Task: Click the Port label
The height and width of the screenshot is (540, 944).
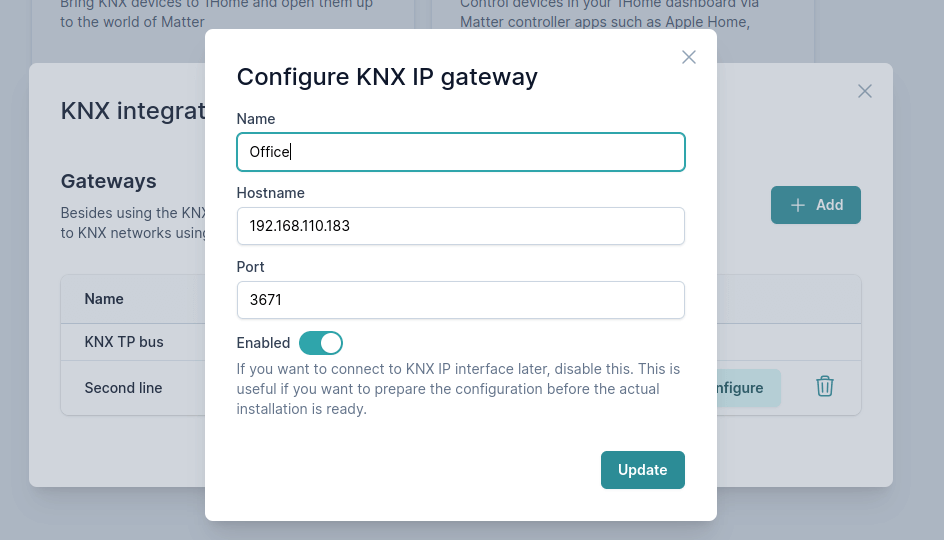Action: 250,267
